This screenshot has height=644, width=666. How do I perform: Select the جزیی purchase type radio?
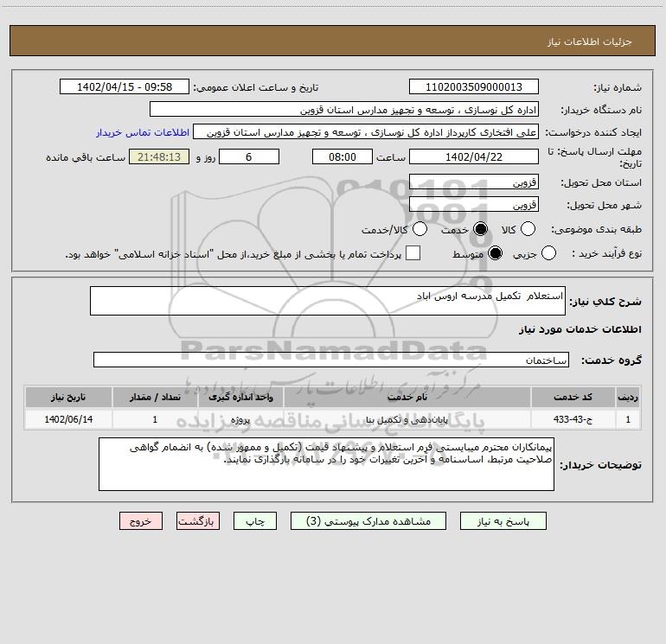pos(548,253)
